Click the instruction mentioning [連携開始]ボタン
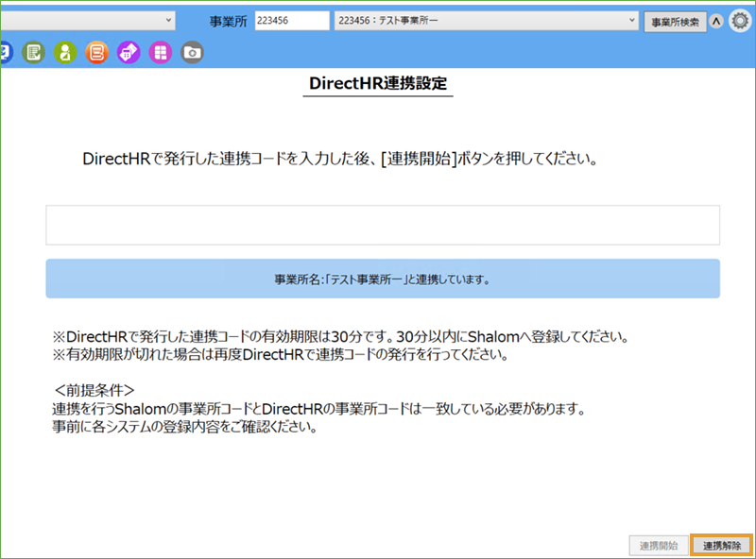This screenshot has height=559, width=756. [340, 159]
